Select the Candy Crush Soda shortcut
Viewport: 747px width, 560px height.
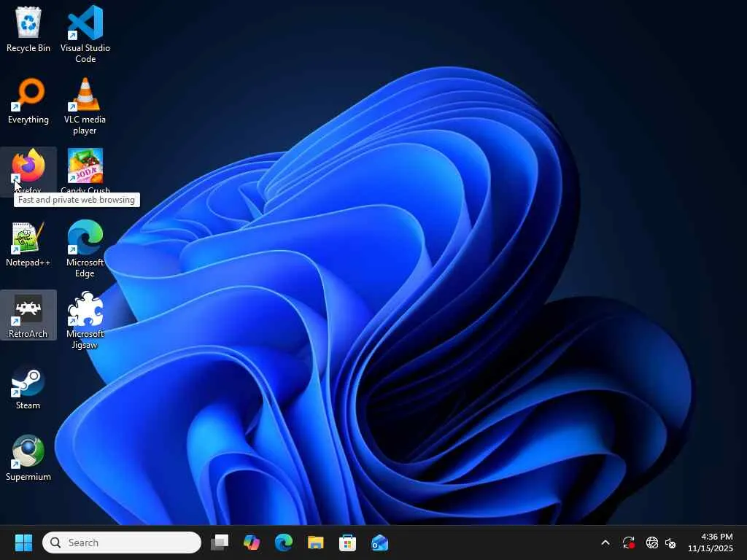[85, 171]
